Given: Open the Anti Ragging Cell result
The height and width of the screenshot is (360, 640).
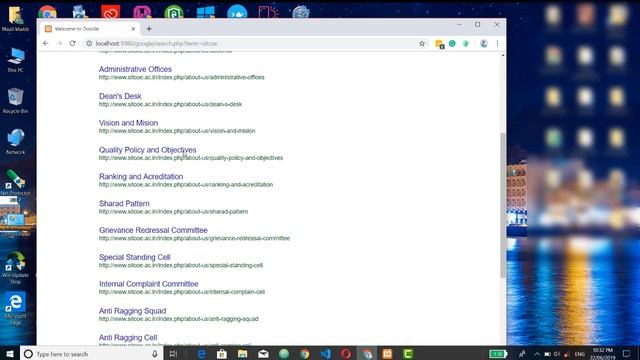Looking at the screenshot, I should pyautogui.click(x=128, y=338).
